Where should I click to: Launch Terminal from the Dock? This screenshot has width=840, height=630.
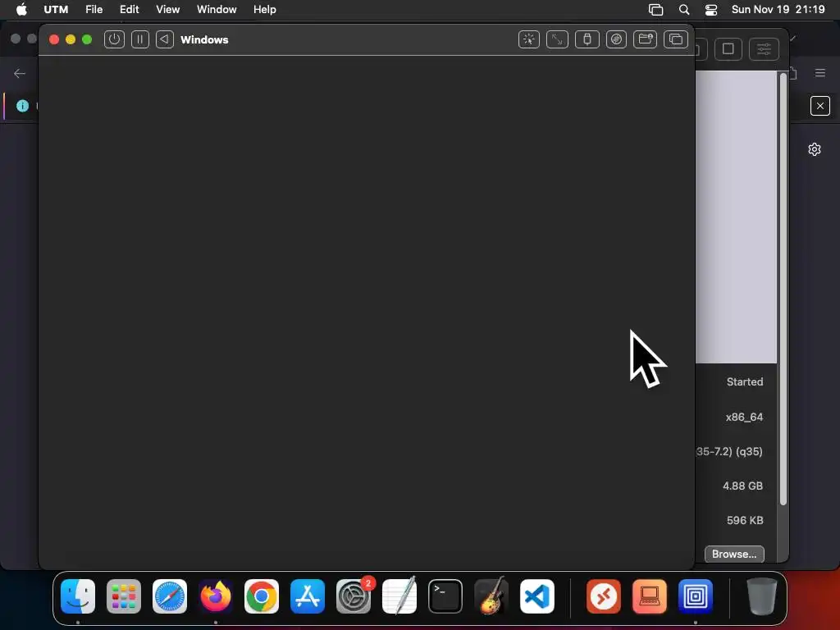(x=445, y=596)
